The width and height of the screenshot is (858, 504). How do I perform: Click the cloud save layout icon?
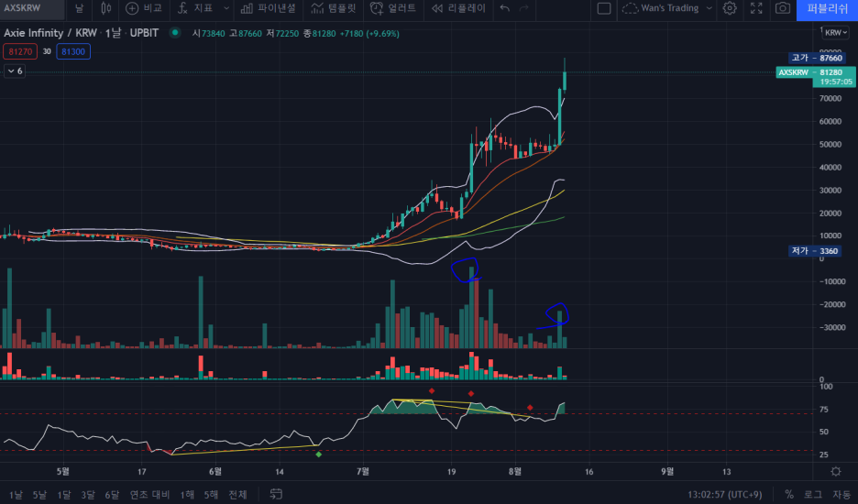630,8
